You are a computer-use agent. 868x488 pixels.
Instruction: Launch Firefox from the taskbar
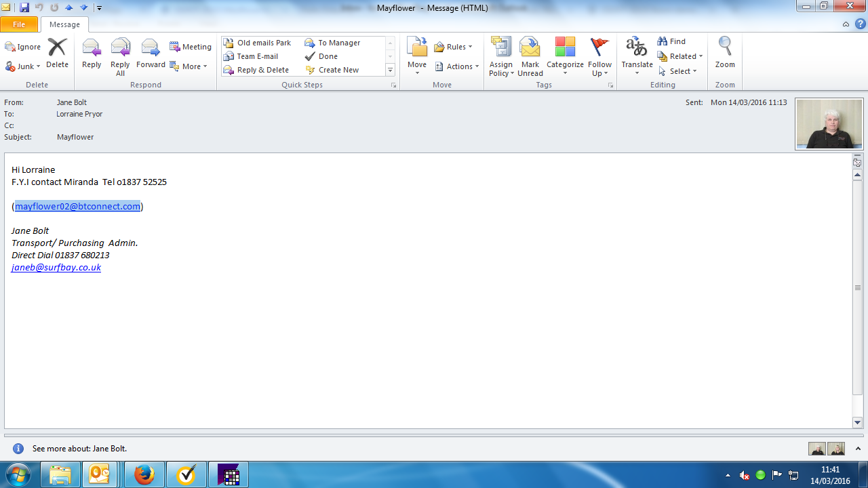coord(144,475)
